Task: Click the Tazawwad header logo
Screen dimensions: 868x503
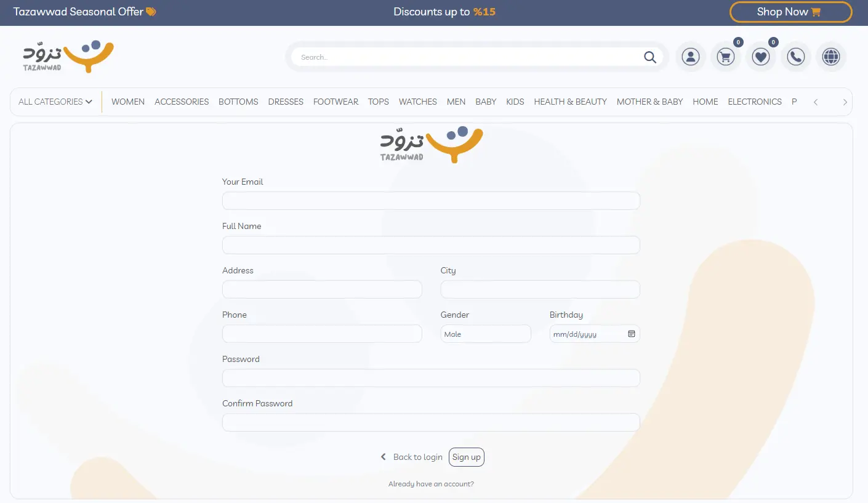Action: (68, 57)
